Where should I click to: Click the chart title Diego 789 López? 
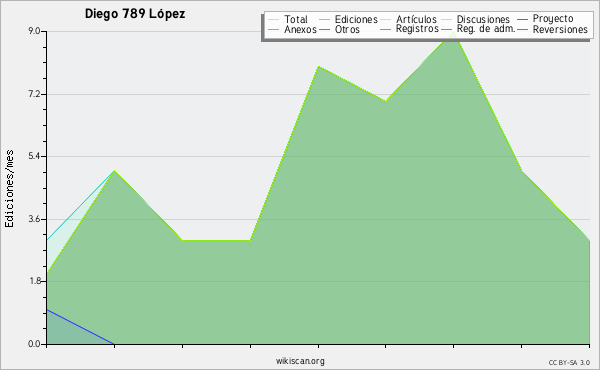135,14
